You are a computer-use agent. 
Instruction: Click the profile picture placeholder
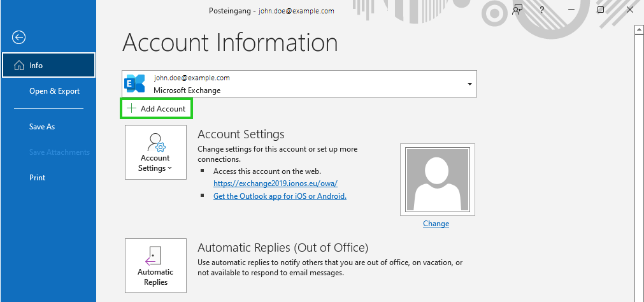point(436,180)
